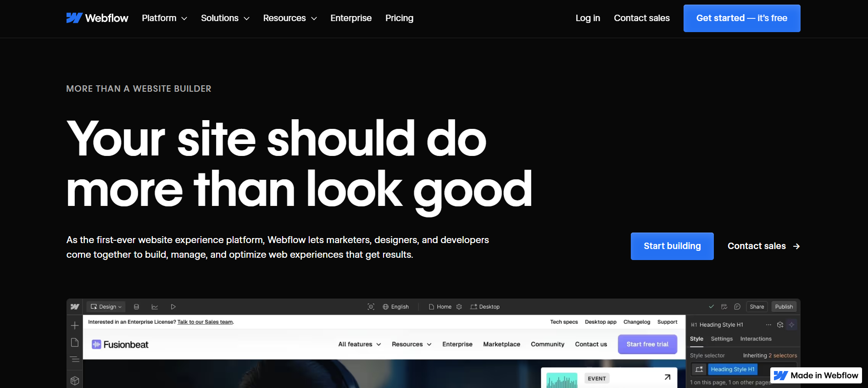Click the globe icon beside English
Image resolution: width=868 pixels, height=388 pixels.
coord(386,307)
